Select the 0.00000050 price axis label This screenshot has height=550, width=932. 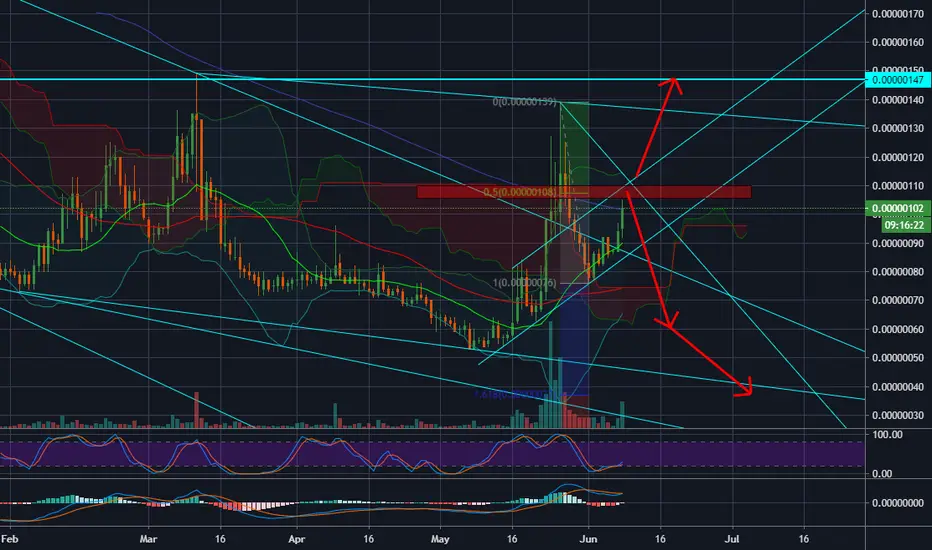898,358
